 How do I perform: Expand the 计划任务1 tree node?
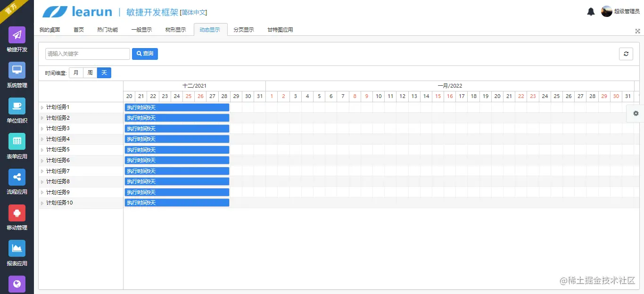point(43,107)
